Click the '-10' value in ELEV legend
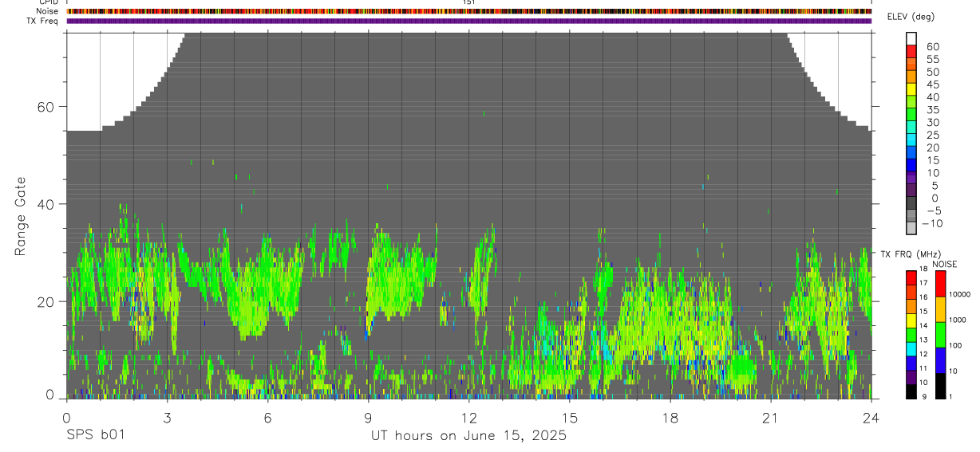The height and width of the screenshot is (452, 980). coord(931,223)
